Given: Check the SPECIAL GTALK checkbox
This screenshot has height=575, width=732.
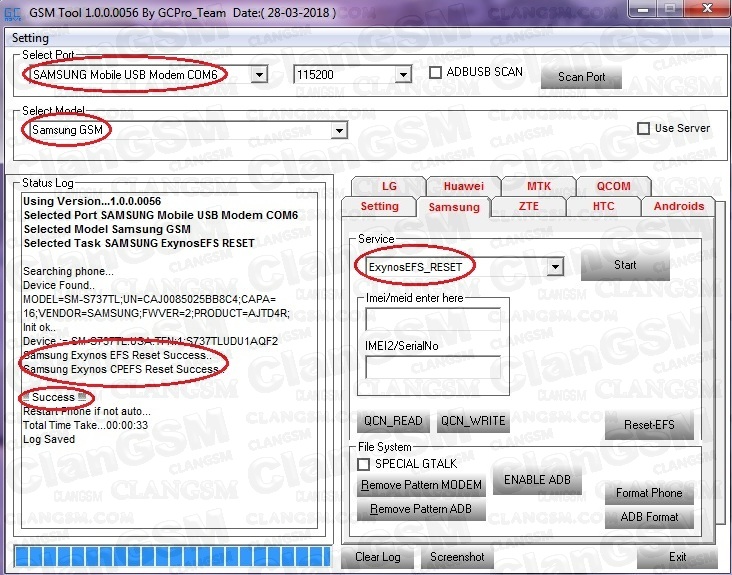Looking at the screenshot, I should click(x=364, y=464).
